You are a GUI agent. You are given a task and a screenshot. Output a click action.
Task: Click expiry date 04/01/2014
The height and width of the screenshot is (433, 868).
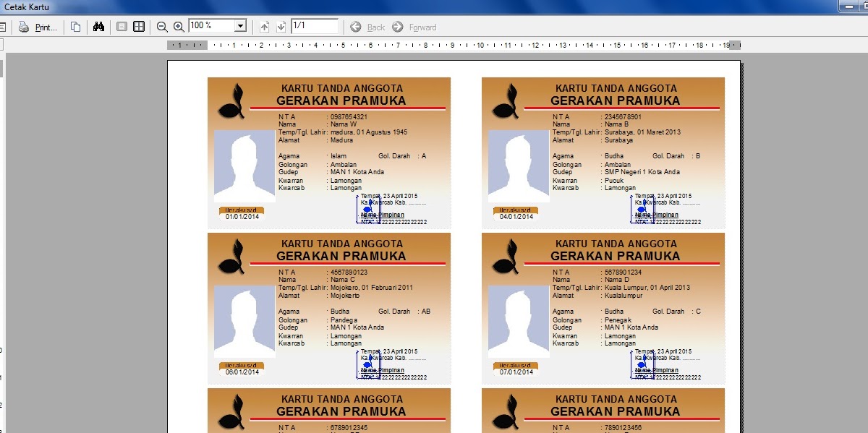point(515,216)
